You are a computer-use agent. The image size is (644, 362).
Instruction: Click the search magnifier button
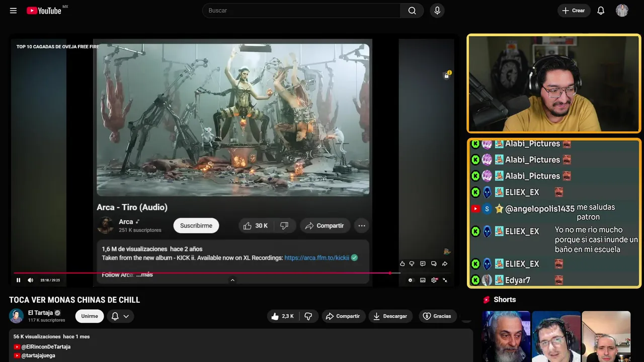(412, 11)
